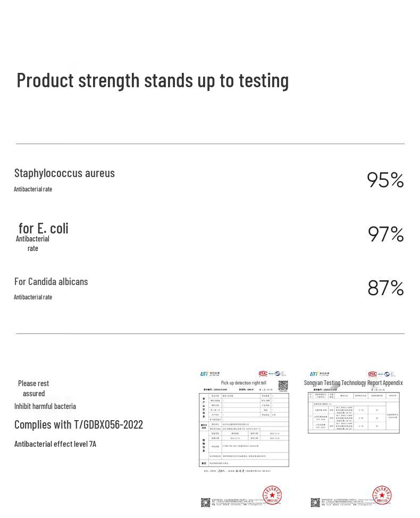Click the bottom QR code on the left report

point(206,502)
